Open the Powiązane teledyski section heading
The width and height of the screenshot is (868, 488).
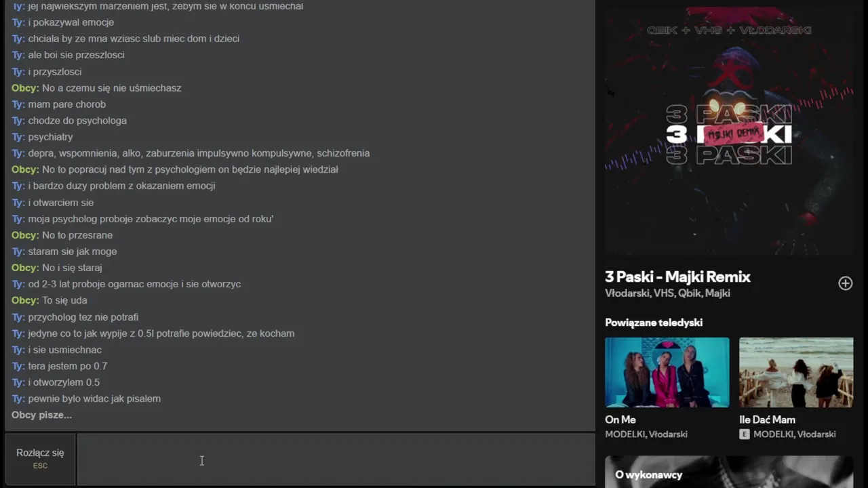654,323
